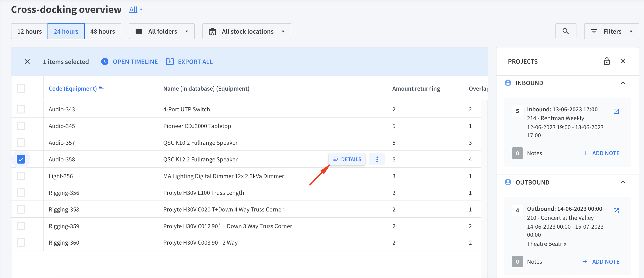Screen dimensions: 644x278
Task: Click the Prolyte H30V L100 Truss Length cell
Action: tap(204, 193)
